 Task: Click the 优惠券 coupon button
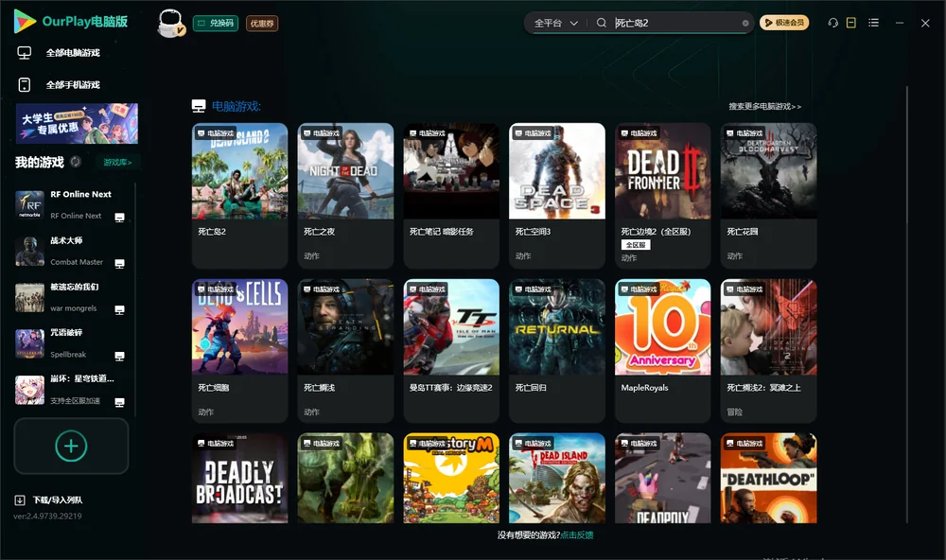point(262,24)
